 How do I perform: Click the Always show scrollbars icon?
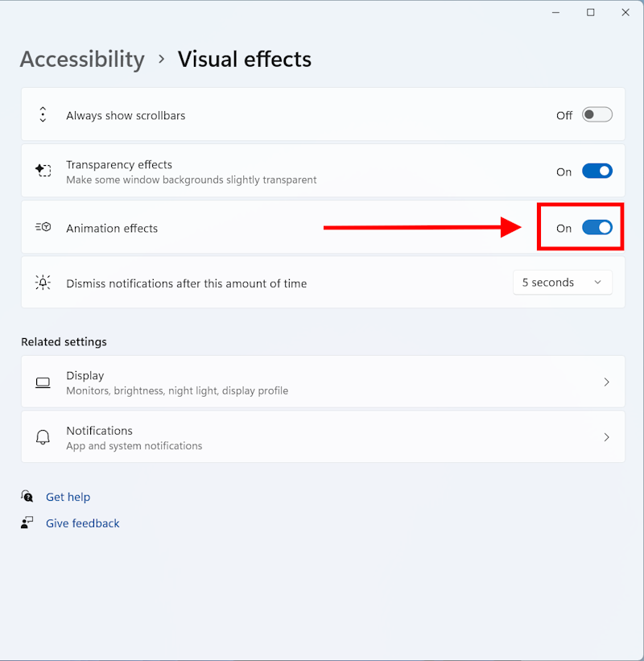point(43,115)
